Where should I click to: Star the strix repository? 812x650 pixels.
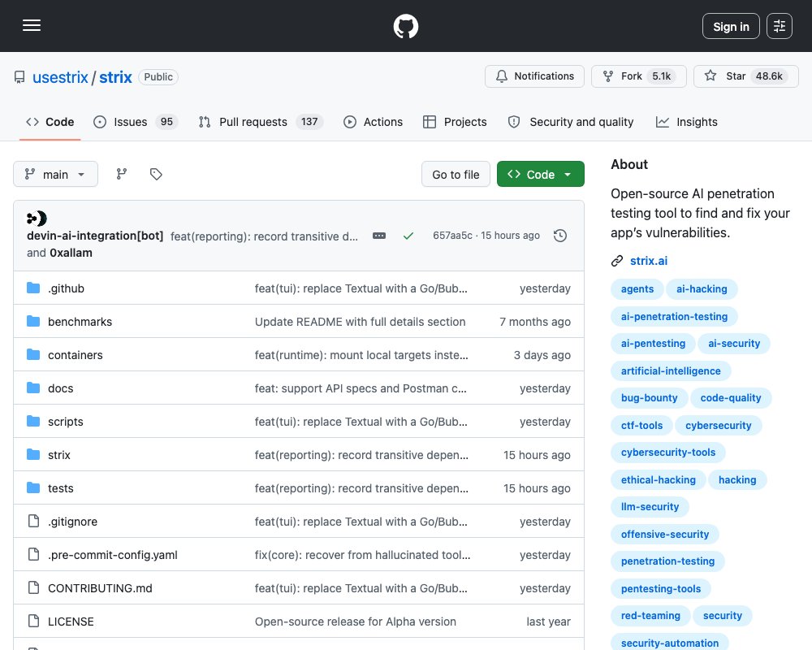tap(745, 76)
